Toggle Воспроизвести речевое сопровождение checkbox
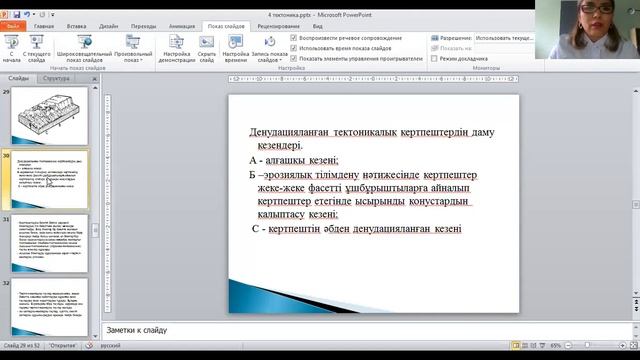The image size is (640, 360). pyautogui.click(x=293, y=38)
